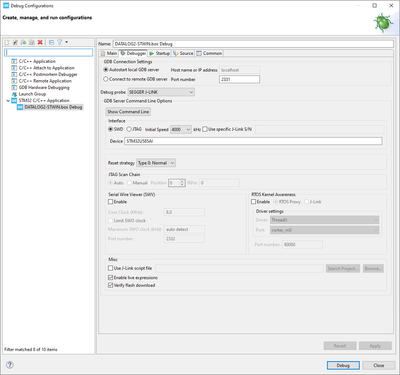Toggle Verify flash download checkbox
Viewport: 400px width, 375px height.
pos(110,285)
